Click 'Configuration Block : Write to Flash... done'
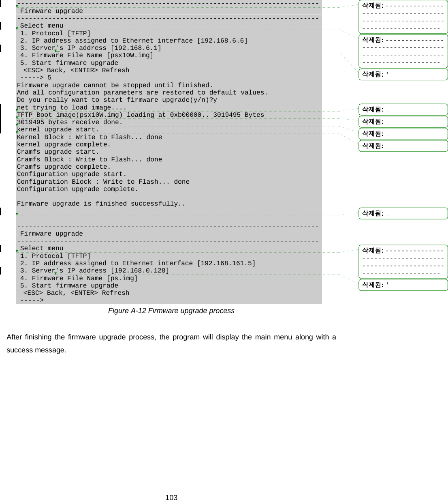The image size is (448, 500). tap(103, 182)
